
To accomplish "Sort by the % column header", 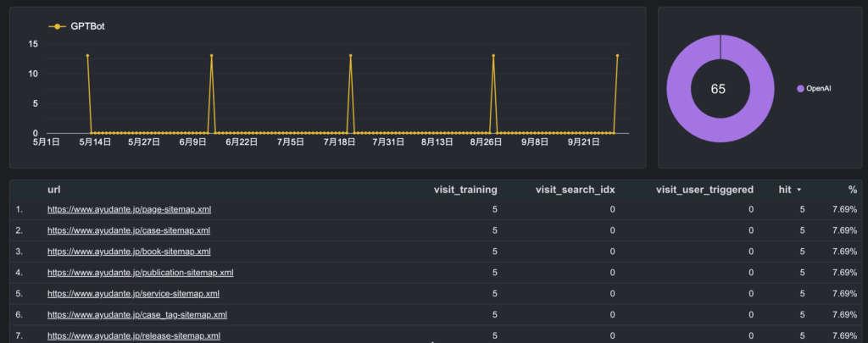I will coord(853,190).
